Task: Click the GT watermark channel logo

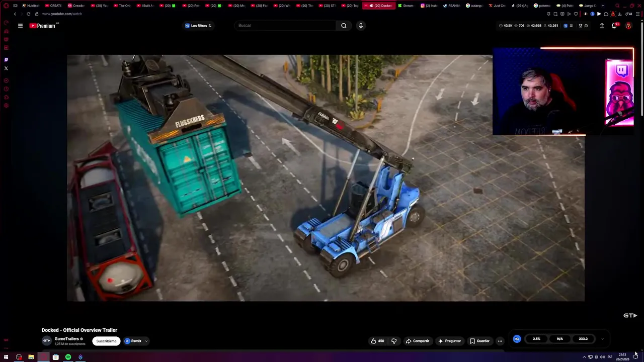Action: [x=630, y=316]
